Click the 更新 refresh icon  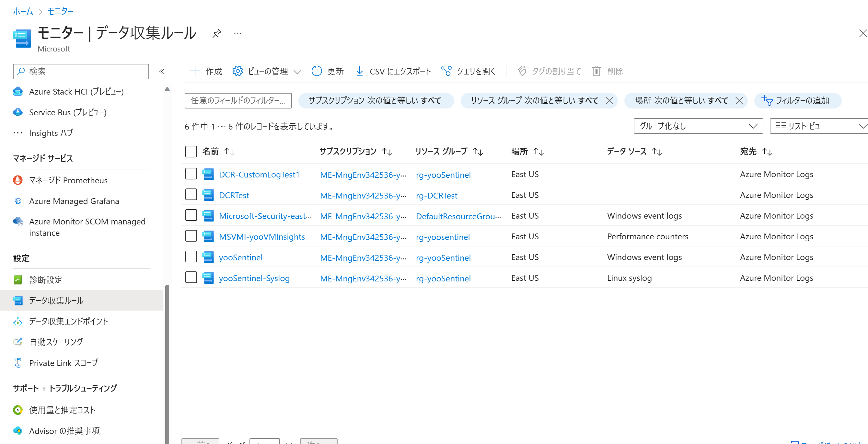click(317, 71)
